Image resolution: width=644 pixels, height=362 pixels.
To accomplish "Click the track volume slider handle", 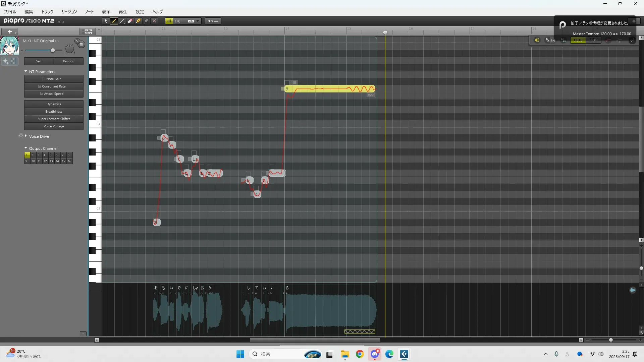I will point(53,50).
